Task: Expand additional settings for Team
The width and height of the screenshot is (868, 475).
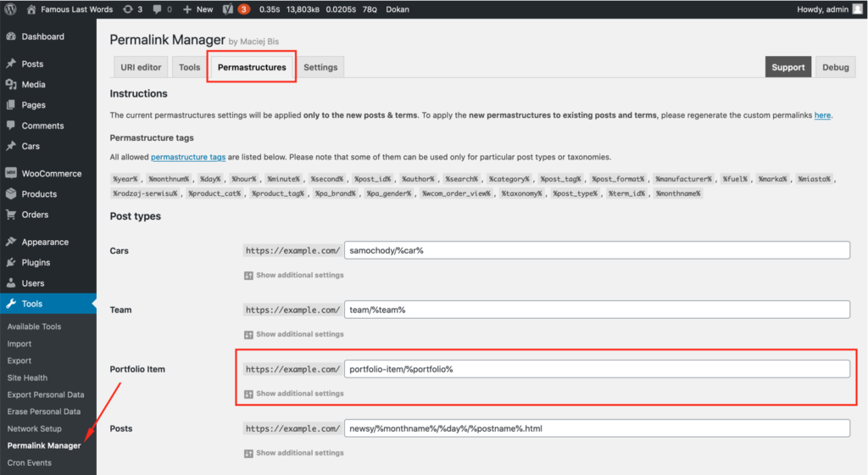Action: (294, 334)
